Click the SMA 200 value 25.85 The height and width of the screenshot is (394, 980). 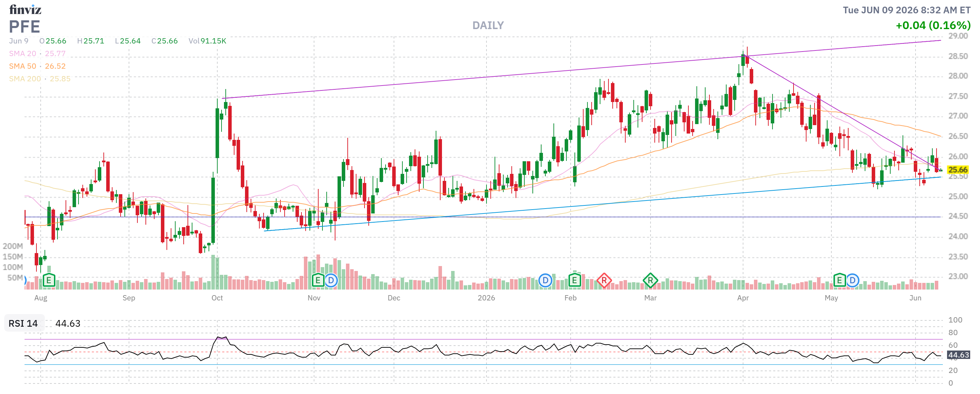pos(60,79)
